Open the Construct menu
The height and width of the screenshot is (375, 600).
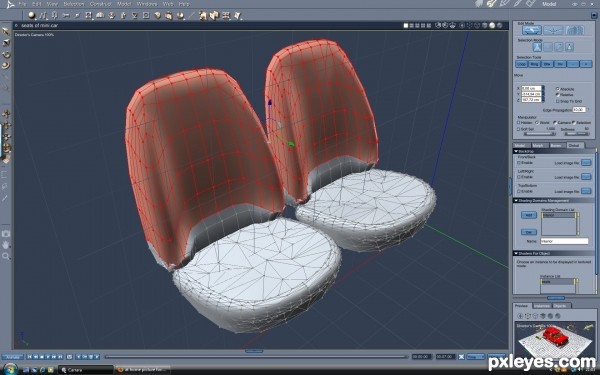click(100, 4)
